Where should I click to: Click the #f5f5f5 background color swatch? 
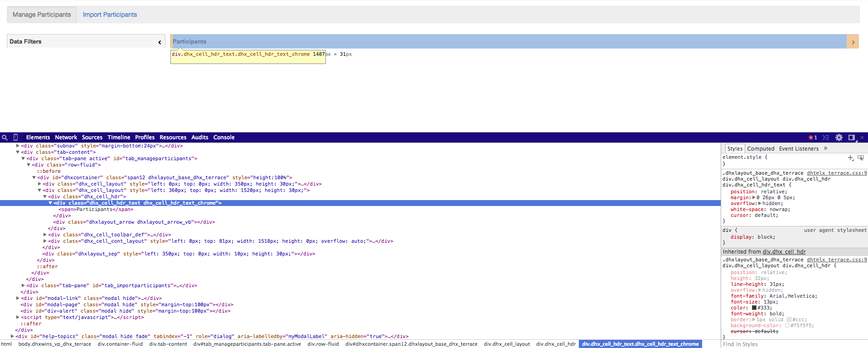(x=787, y=325)
